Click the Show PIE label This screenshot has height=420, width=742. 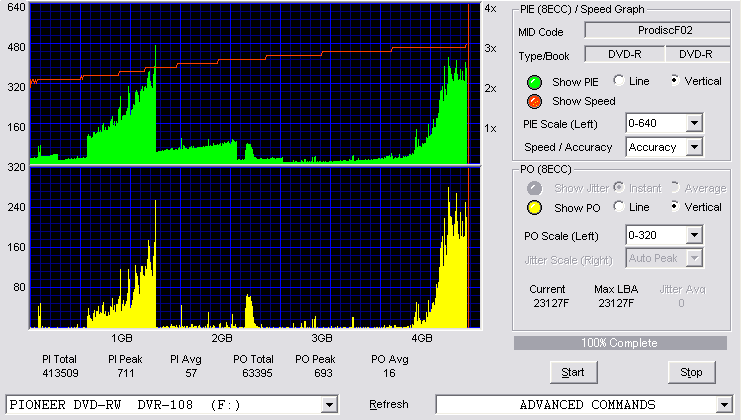pos(575,82)
